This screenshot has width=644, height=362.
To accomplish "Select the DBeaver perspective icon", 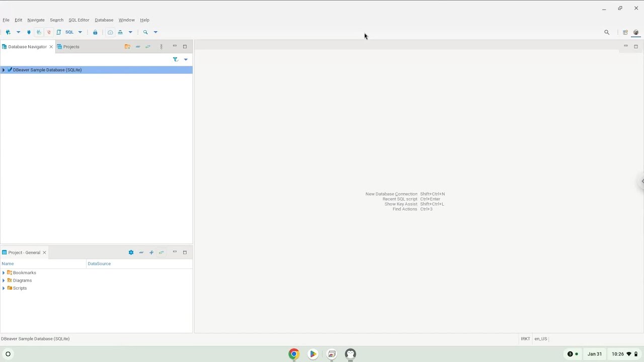I will pos(636,32).
